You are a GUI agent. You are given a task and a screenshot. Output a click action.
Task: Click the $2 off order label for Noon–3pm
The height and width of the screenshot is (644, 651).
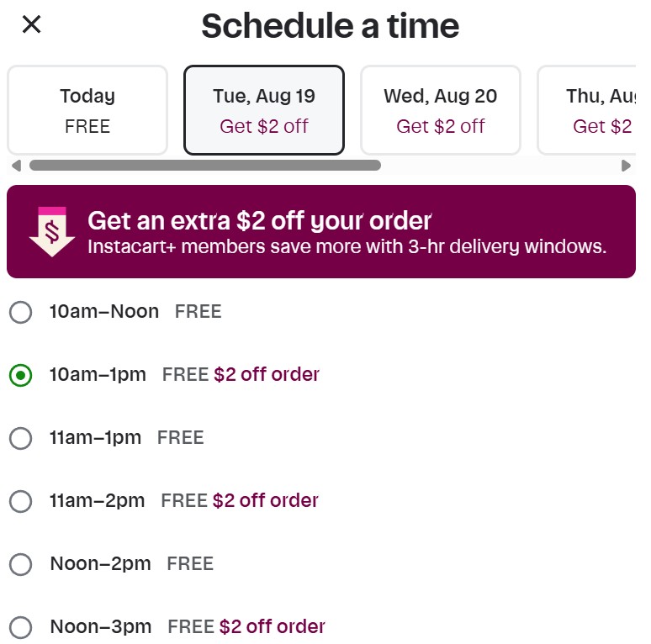273,626
